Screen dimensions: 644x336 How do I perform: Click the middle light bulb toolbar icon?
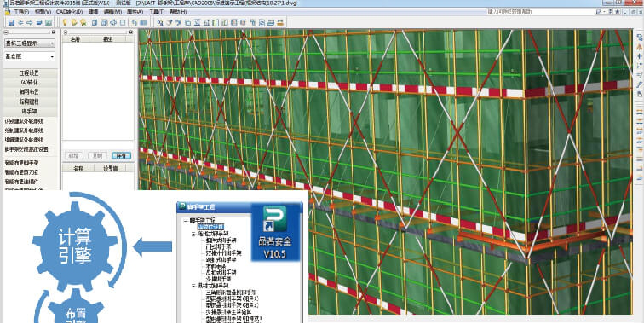[x=74, y=23]
